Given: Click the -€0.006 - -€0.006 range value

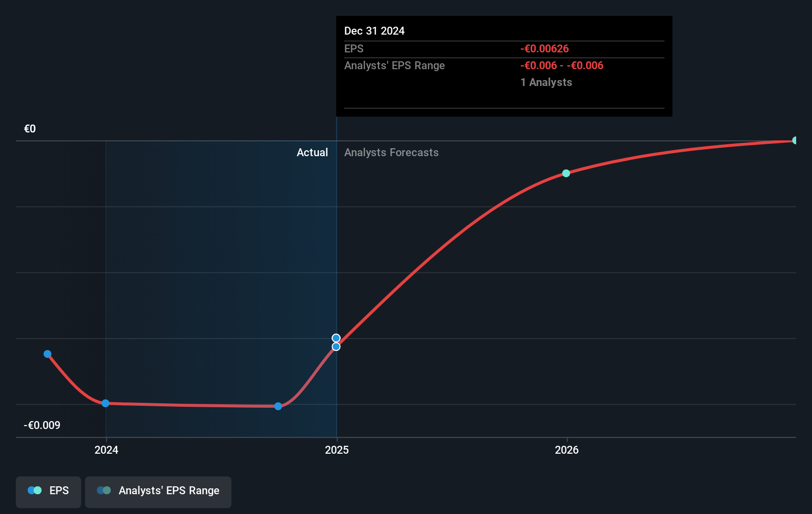Looking at the screenshot, I should click(562, 66).
